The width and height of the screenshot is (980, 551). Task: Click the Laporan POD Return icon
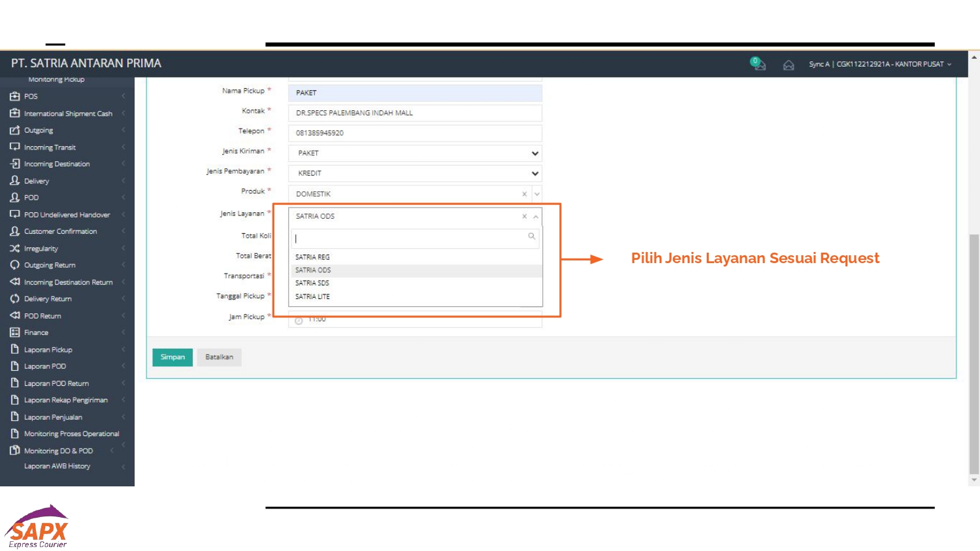coord(14,383)
